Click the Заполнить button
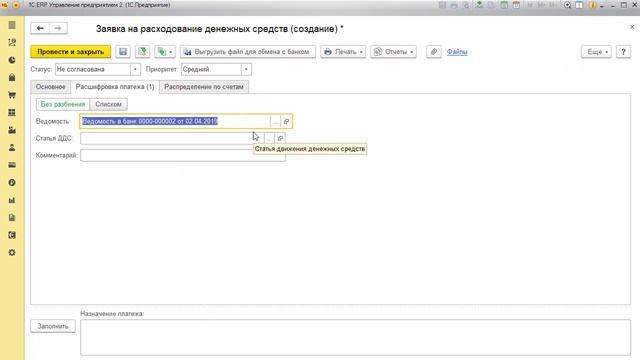 [x=53, y=326]
